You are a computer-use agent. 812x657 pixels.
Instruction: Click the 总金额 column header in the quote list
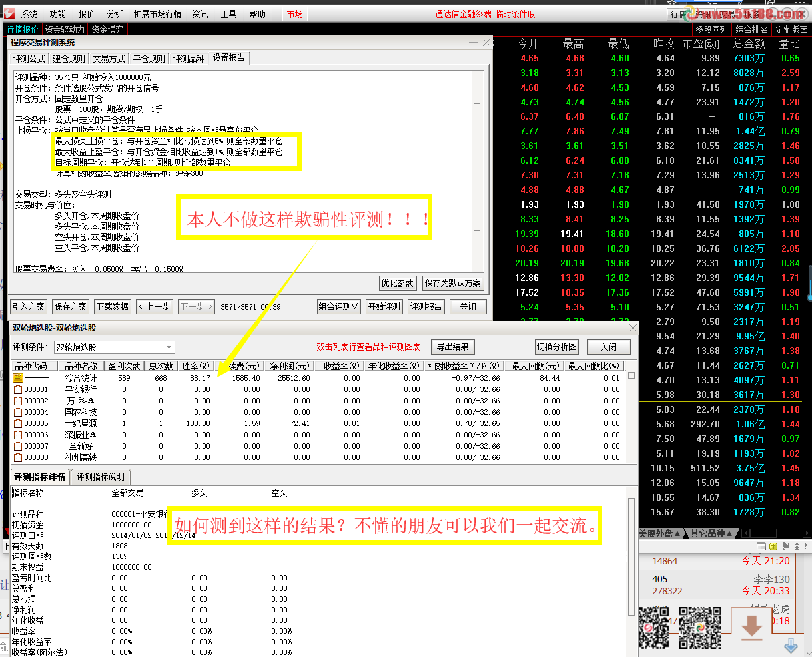pos(749,43)
